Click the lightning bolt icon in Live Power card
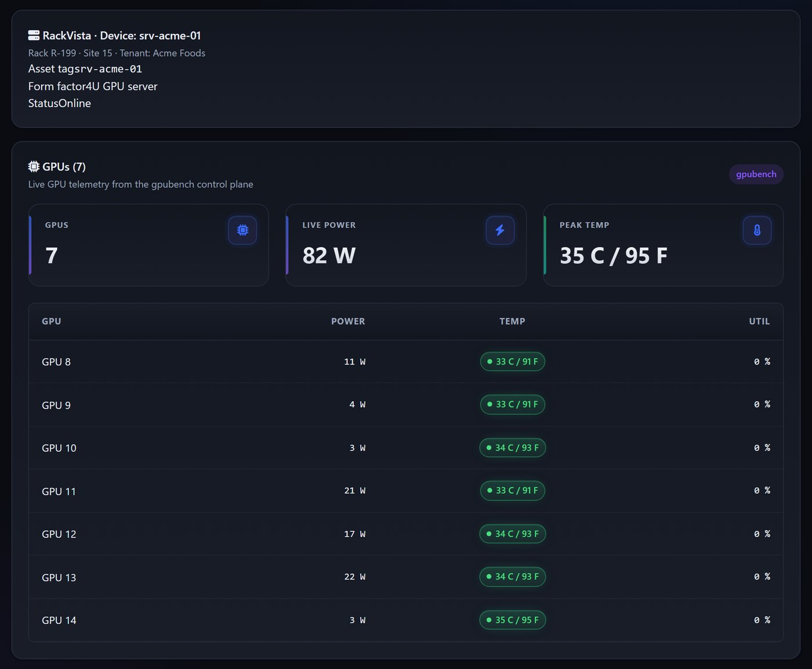This screenshot has height=669, width=812. tap(500, 230)
